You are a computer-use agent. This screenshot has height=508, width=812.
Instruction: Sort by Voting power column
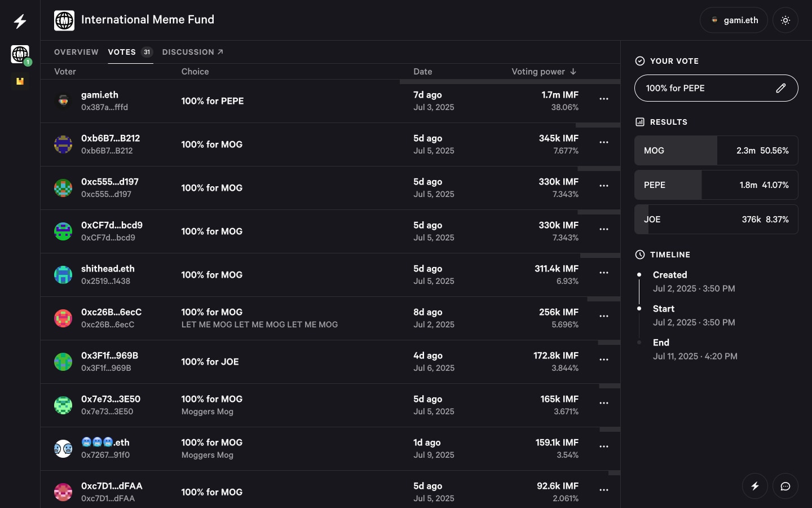[x=544, y=72]
